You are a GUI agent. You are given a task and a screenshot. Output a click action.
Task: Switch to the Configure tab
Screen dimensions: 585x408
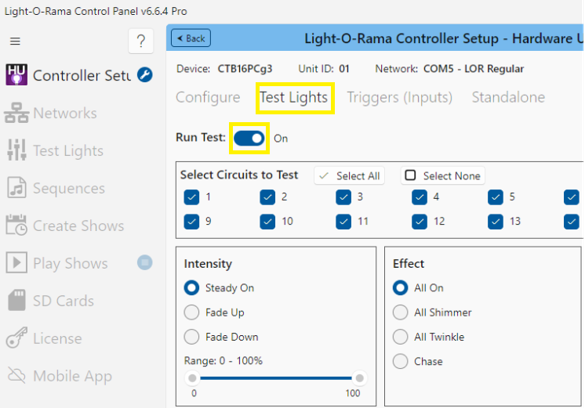(x=208, y=97)
